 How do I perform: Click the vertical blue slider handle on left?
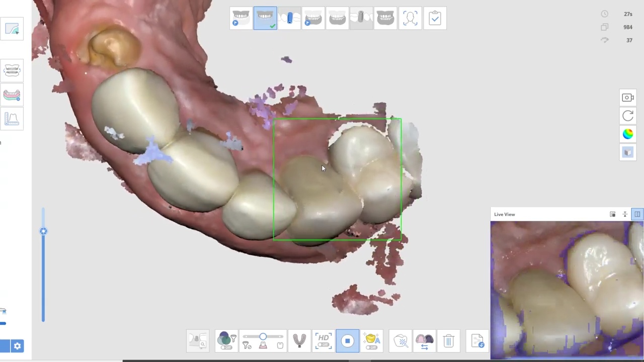tap(43, 231)
